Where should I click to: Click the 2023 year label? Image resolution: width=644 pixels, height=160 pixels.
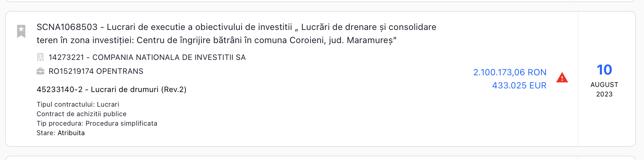pyautogui.click(x=605, y=94)
